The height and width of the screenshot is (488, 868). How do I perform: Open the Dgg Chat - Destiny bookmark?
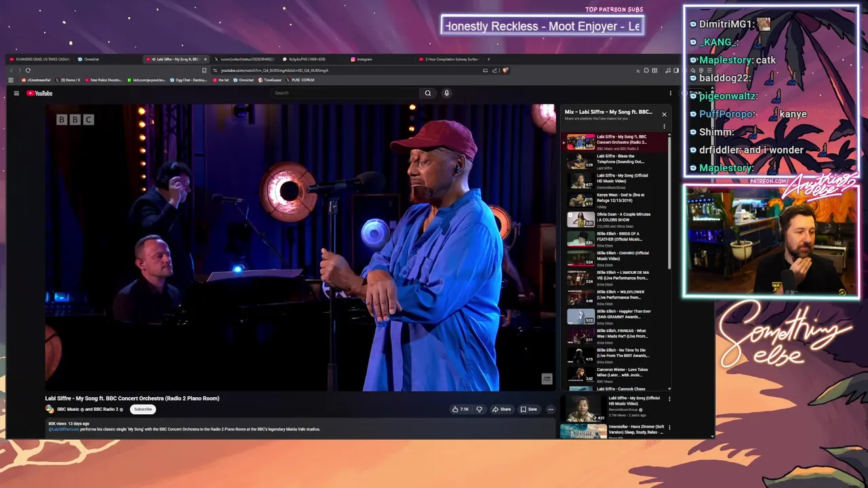point(189,80)
